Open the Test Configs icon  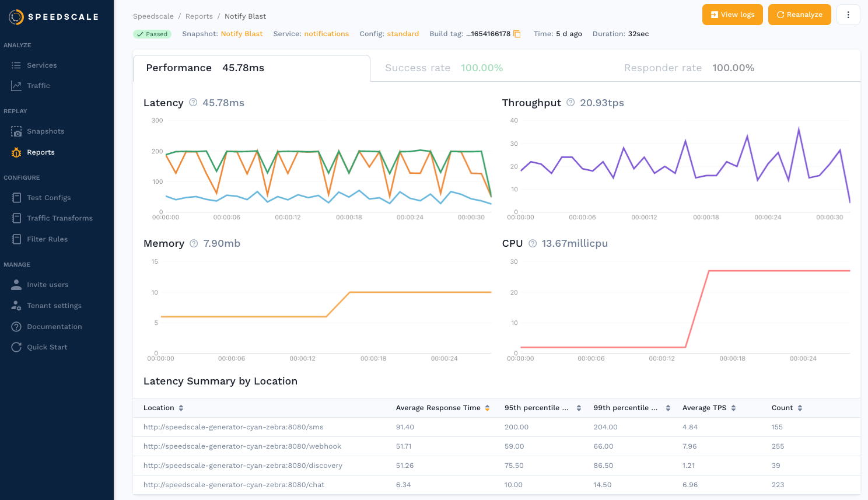[x=16, y=198]
